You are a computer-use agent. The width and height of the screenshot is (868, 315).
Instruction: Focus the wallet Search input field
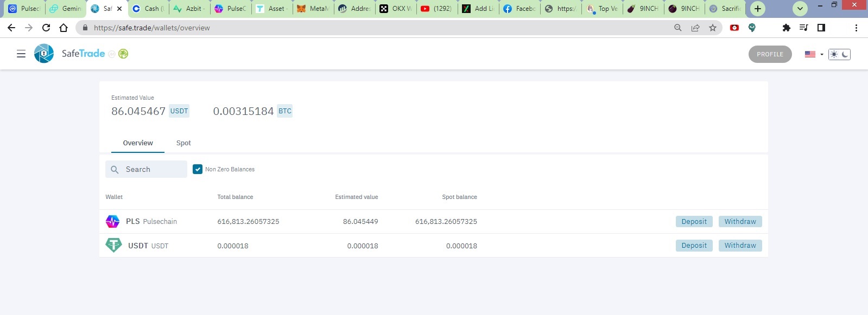tap(147, 169)
